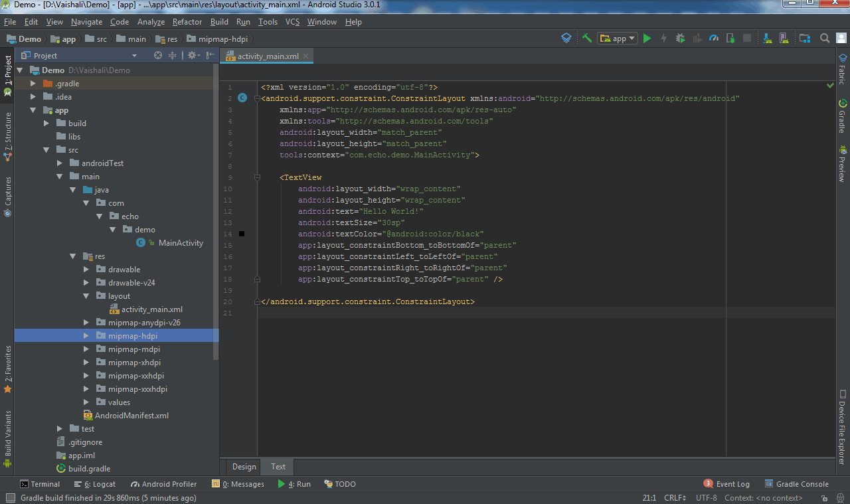The height and width of the screenshot is (504, 850).
Task: Expand the .gradle folder
Action: tap(33, 84)
